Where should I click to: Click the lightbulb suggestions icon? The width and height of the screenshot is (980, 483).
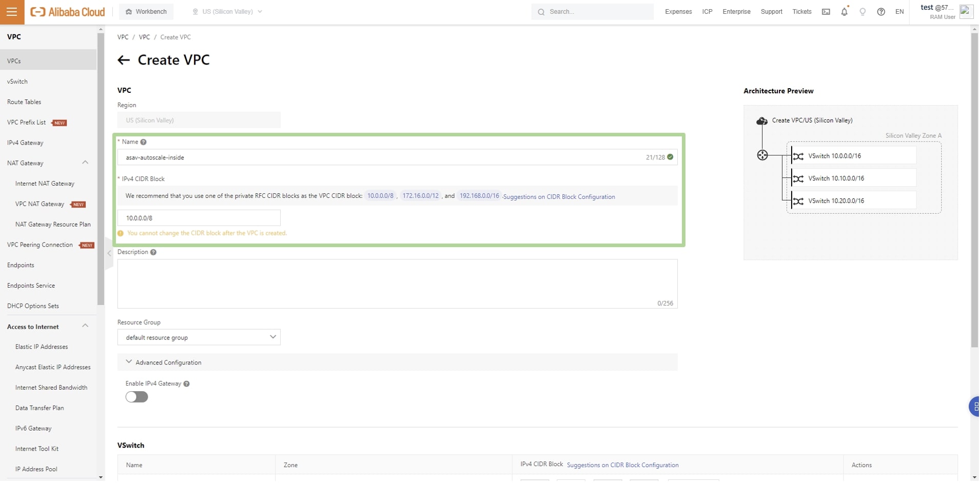point(863,11)
